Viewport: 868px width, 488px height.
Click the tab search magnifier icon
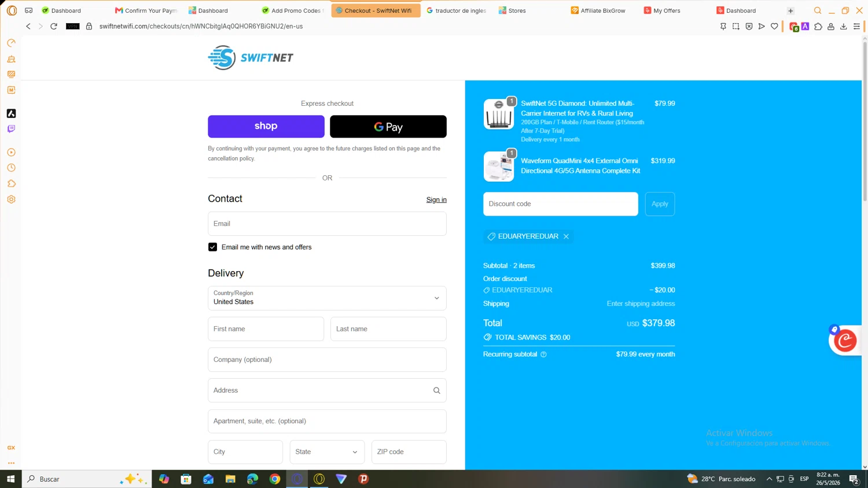[818, 10]
